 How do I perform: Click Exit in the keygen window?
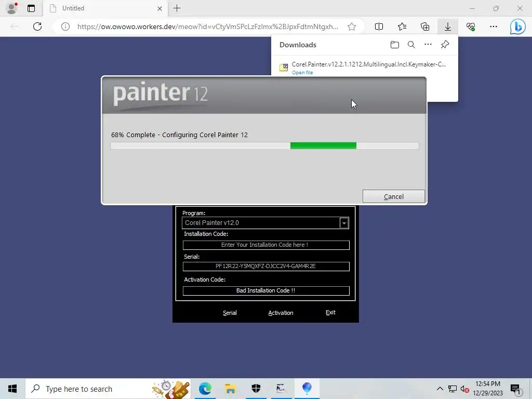coord(330,312)
